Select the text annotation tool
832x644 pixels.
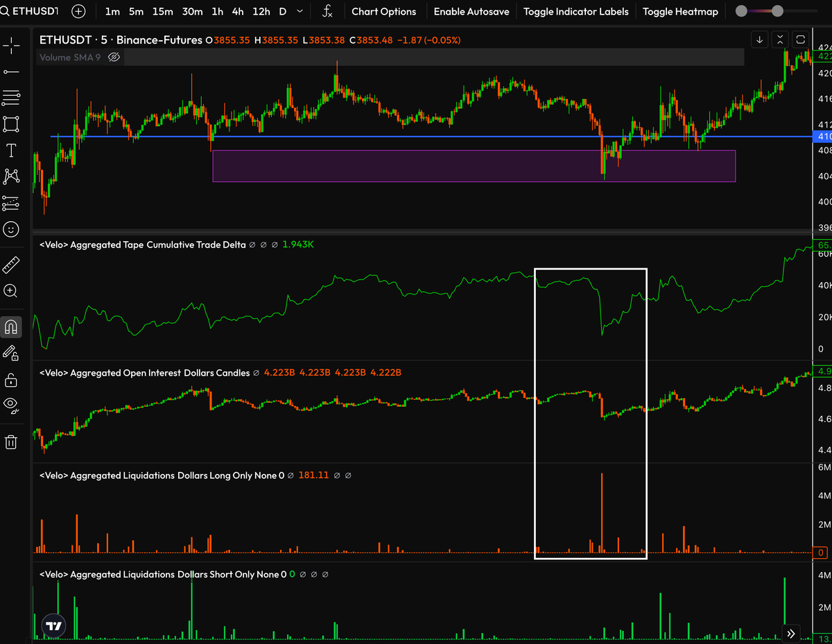tap(11, 150)
